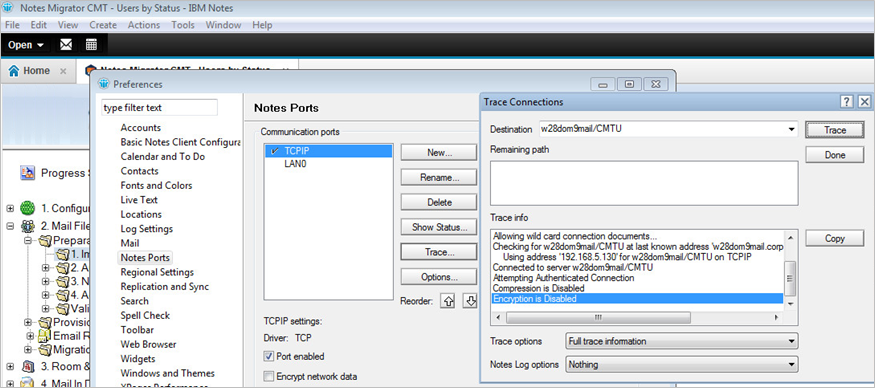The image size is (875, 388).
Task: Select Encryption is Disabled trace line
Action: tap(637, 299)
